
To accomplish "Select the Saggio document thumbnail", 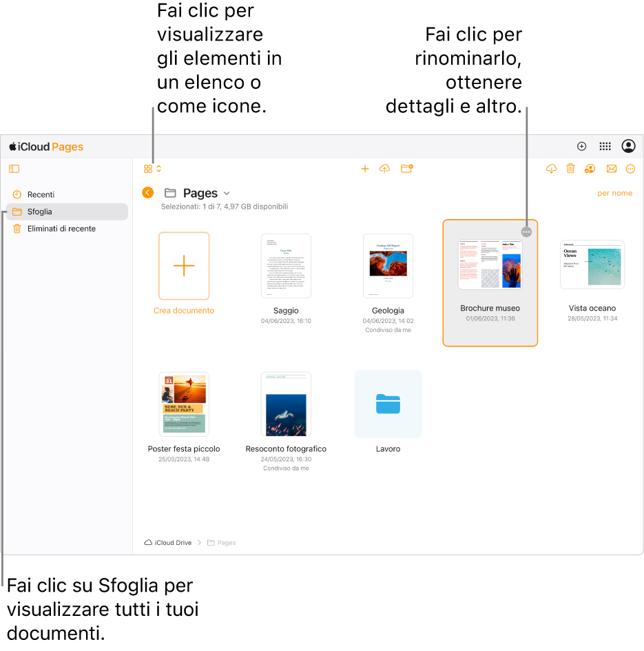I will click(286, 266).
